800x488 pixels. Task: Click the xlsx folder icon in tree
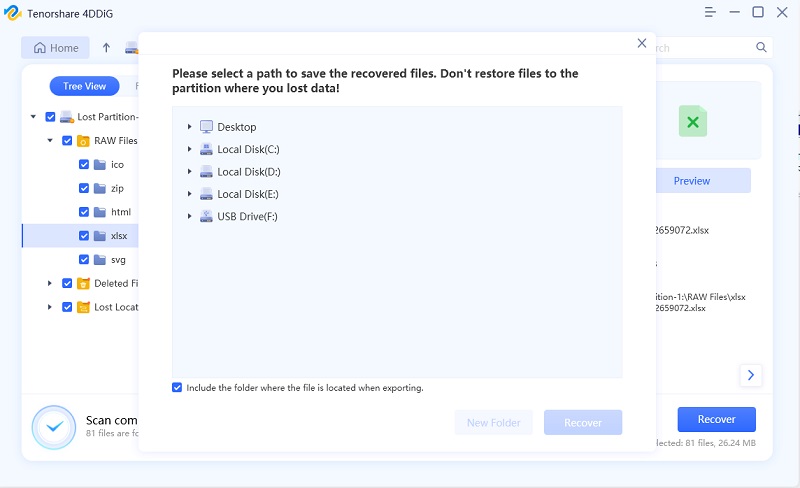tap(100, 236)
